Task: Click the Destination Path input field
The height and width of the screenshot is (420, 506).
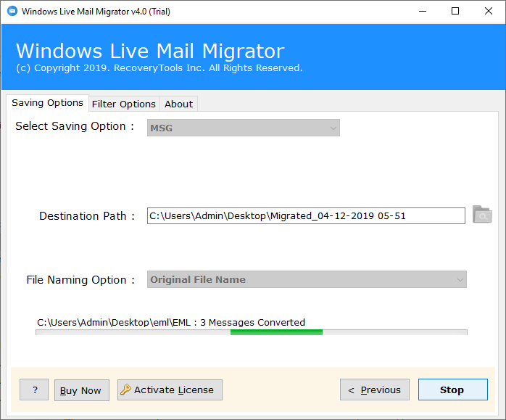Action: [x=306, y=215]
